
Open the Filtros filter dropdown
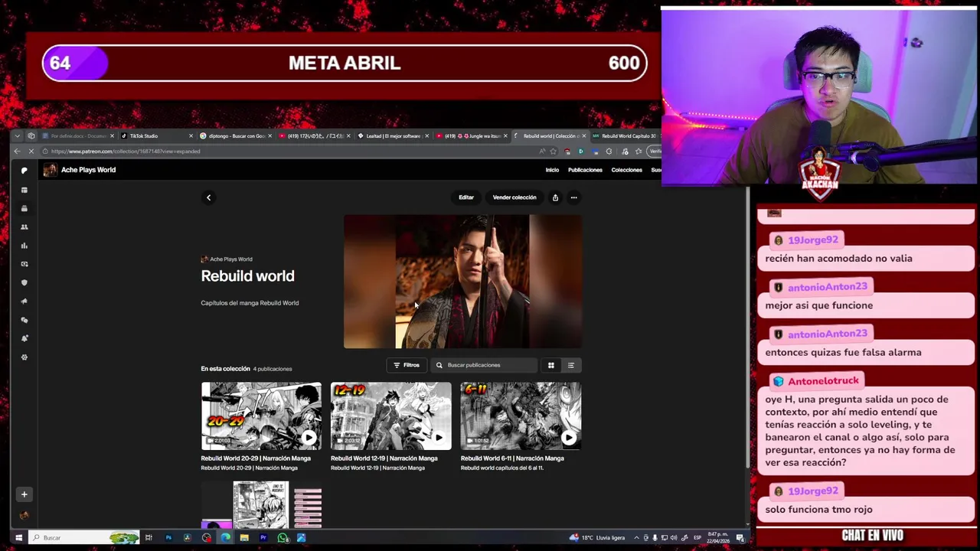tap(406, 365)
